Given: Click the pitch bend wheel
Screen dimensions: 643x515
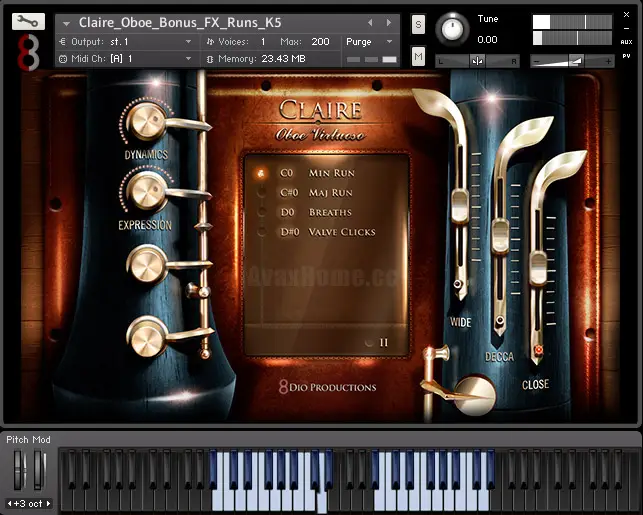Looking at the screenshot, I should 19,469.
